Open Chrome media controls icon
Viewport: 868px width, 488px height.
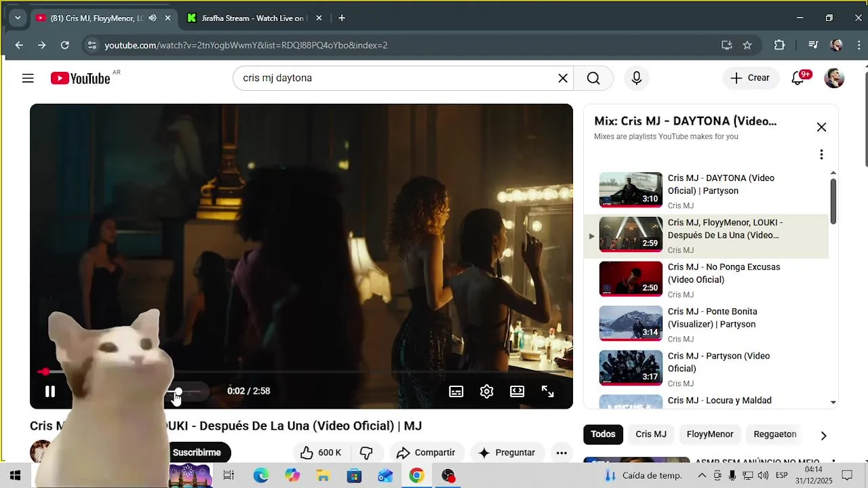coord(813,45)
